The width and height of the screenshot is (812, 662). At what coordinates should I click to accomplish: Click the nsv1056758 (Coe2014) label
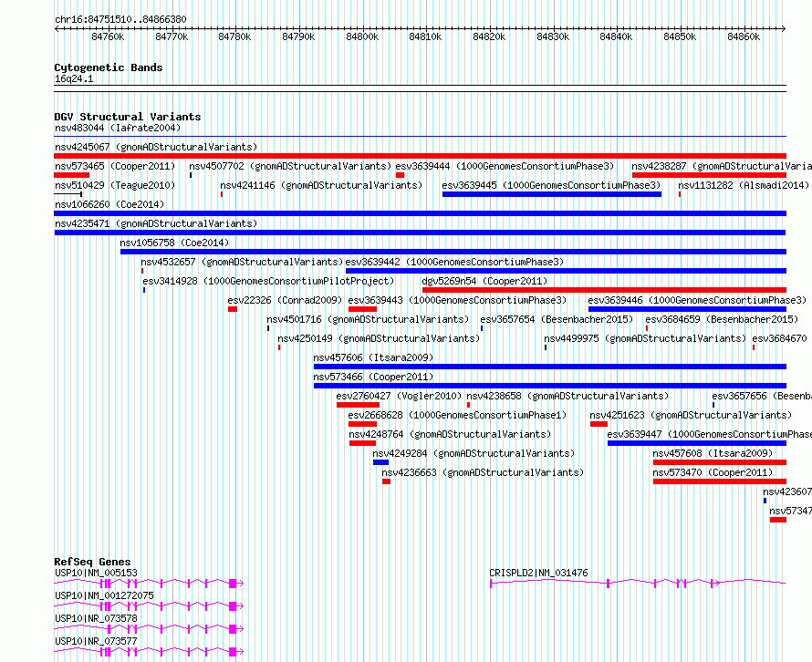click(174, 243)
